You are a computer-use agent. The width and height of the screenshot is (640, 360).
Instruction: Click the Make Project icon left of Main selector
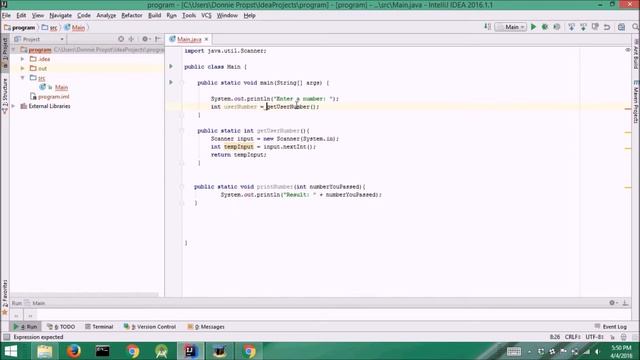pos(487,27)
